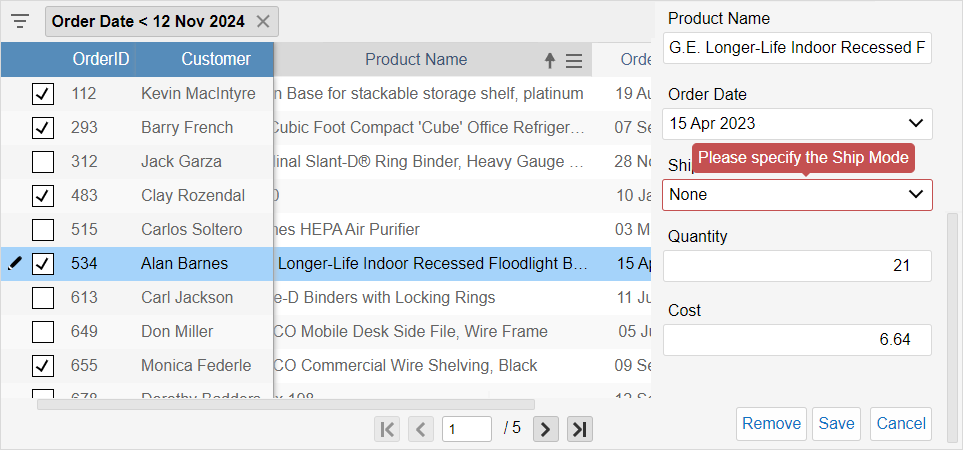Remove the Order Date filter chip
Screen dimensions: 963x450
pyautogui.click(x=263, y=21)
